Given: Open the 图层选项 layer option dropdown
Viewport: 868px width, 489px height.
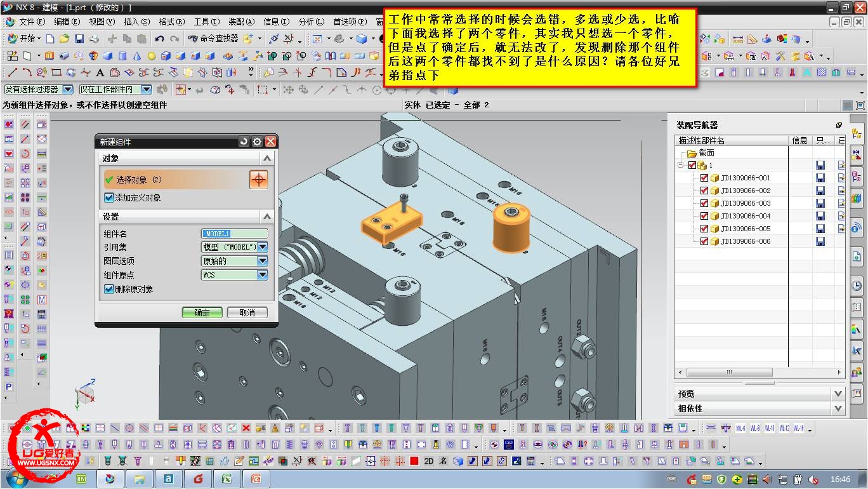Looking at the screenshot, I should click(x=263, y=261).
